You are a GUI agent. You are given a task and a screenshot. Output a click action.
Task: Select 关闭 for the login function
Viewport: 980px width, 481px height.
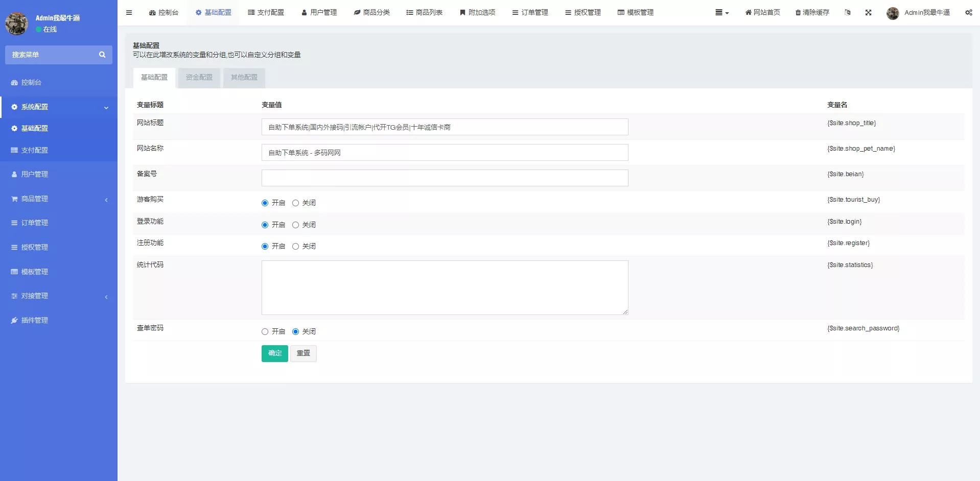coord(295,225)
